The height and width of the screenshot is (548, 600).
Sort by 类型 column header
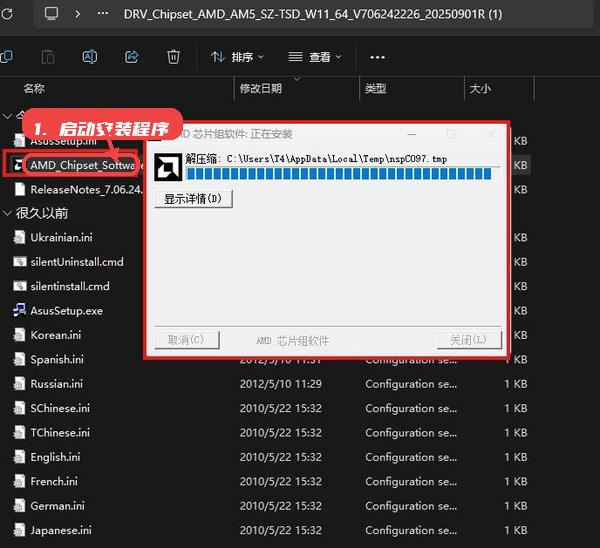[375, 89]
